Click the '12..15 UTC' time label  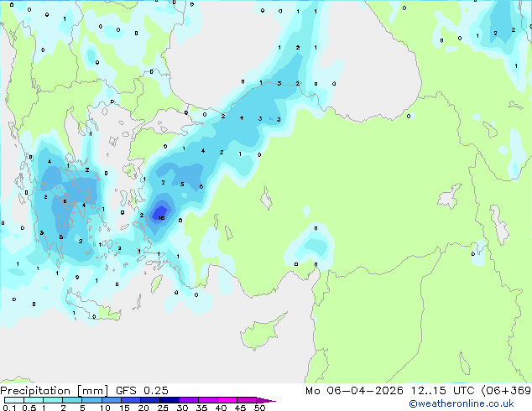(442, 391)
